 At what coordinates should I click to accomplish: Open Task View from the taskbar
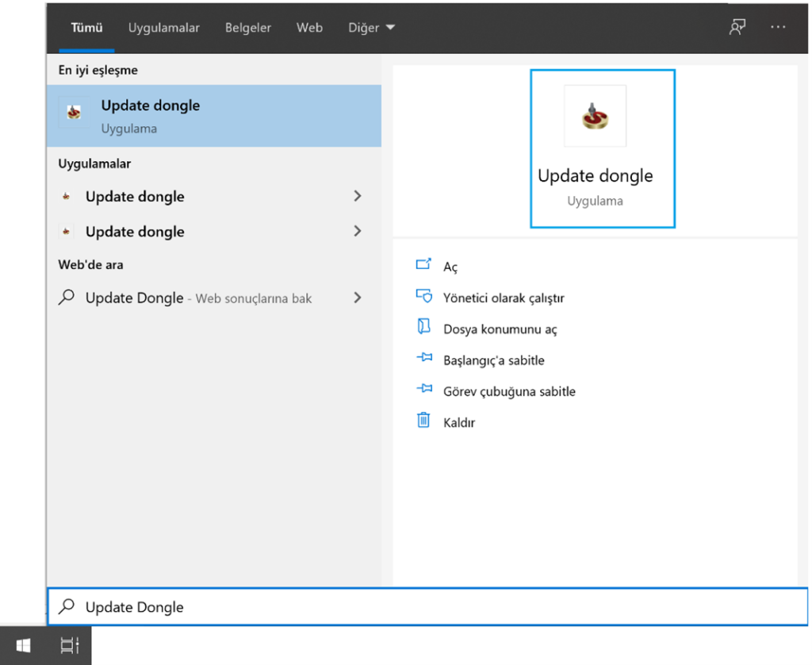[70, 646]
